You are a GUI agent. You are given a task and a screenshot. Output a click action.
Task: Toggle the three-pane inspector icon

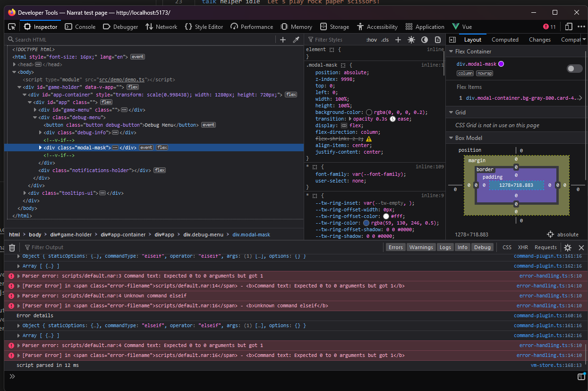coord(452,40)
